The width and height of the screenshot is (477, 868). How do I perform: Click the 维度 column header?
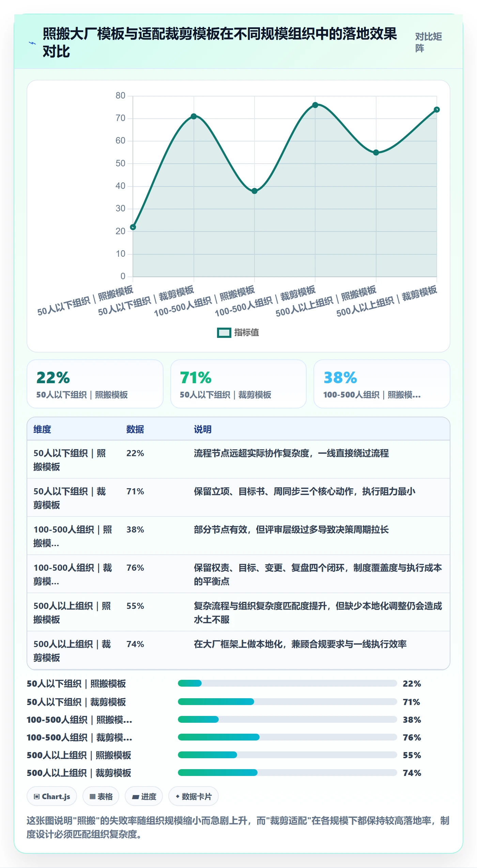(x=42, y=429)
